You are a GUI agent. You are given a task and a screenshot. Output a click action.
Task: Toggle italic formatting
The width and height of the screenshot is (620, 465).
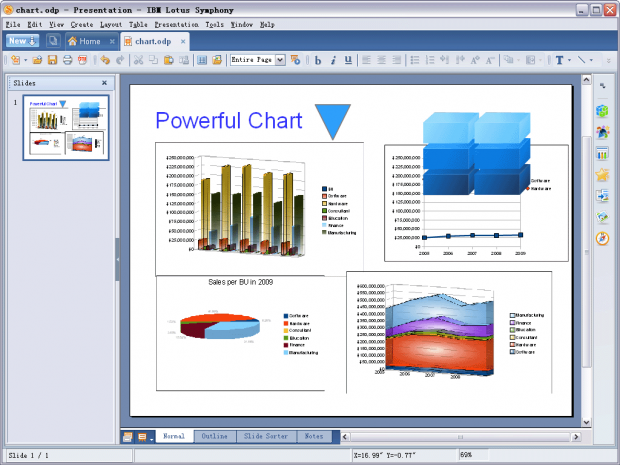coord(333,60)
